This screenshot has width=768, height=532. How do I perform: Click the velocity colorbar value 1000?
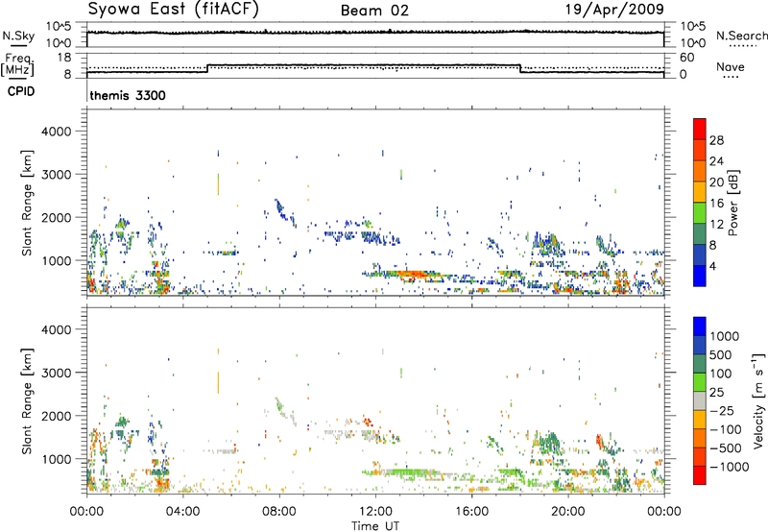tap(725, 336)
